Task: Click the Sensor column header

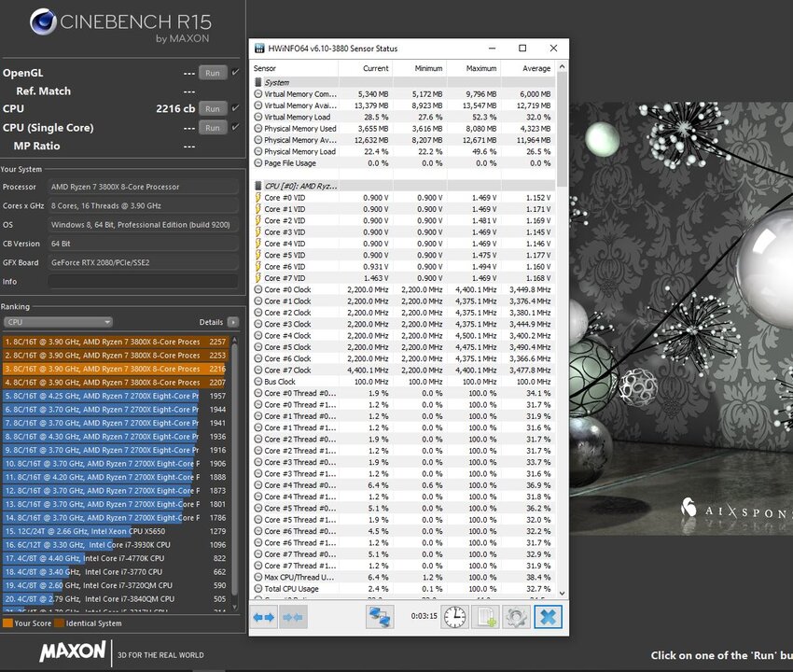Action: pyautogui.click(x=294, y=68)
